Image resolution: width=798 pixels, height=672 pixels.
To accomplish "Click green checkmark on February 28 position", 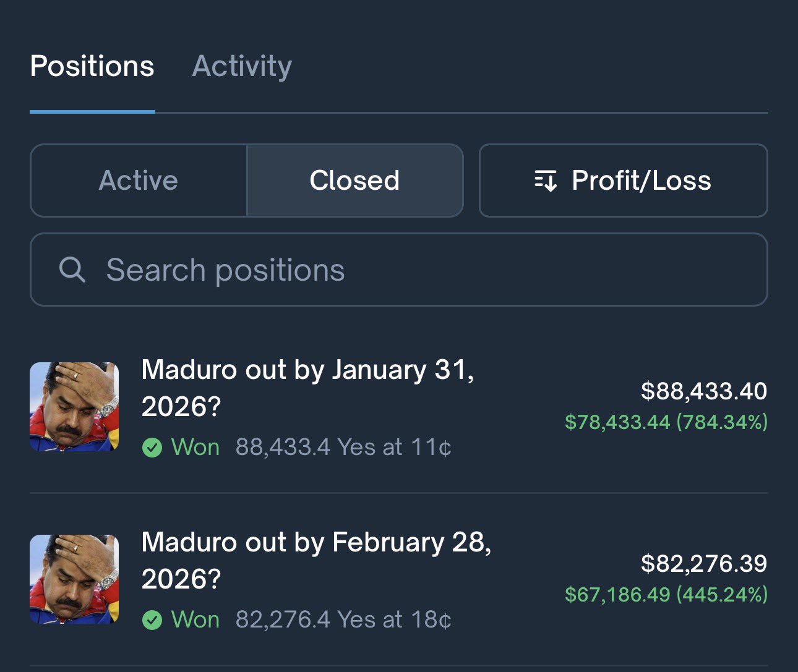I will (x=152, y=619).
